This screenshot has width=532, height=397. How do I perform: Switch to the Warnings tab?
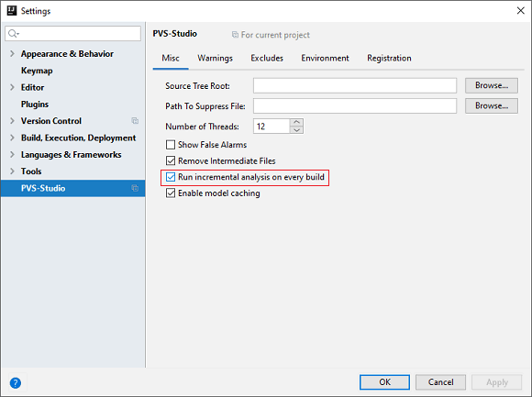[216, 59]
